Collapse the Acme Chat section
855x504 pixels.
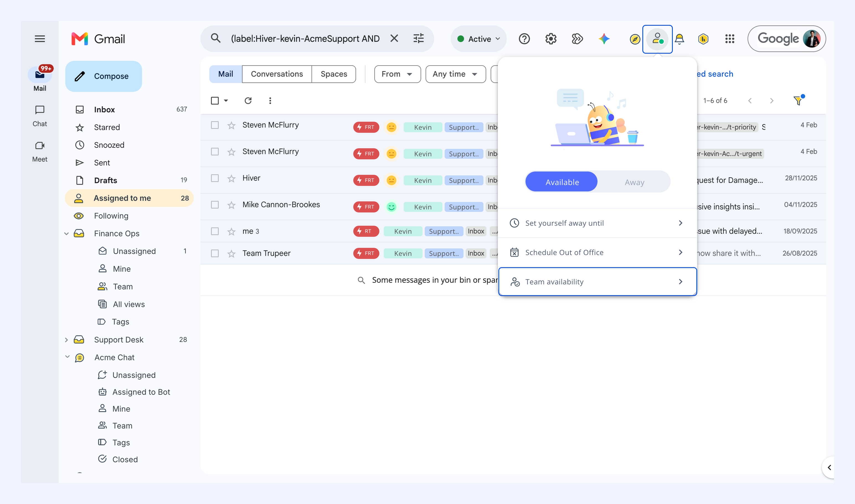(x=67, y=357)
